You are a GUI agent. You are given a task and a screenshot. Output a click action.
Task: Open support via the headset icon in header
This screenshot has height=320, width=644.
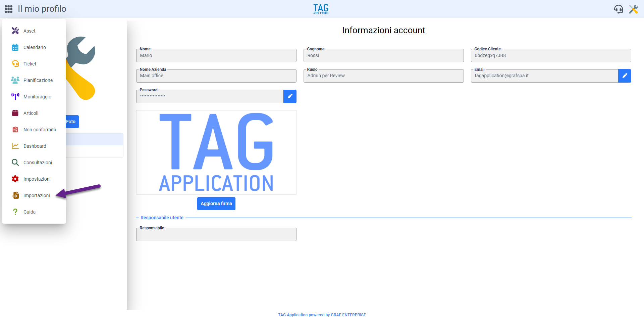point(619,9)
